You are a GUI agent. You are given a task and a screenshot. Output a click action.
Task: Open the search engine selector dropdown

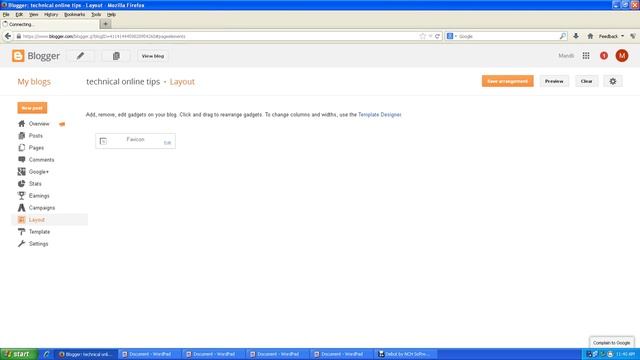coord(452,36)
